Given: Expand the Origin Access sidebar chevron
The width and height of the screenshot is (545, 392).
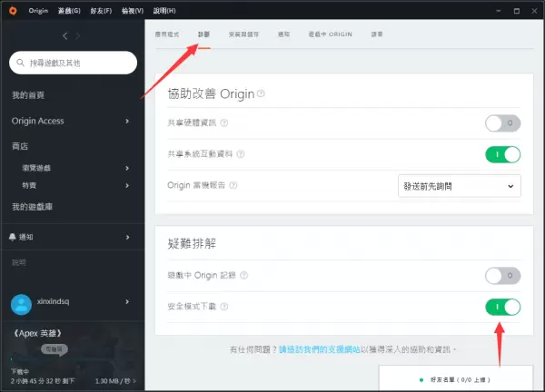Looking at the screenshot, I should point(127,121).
